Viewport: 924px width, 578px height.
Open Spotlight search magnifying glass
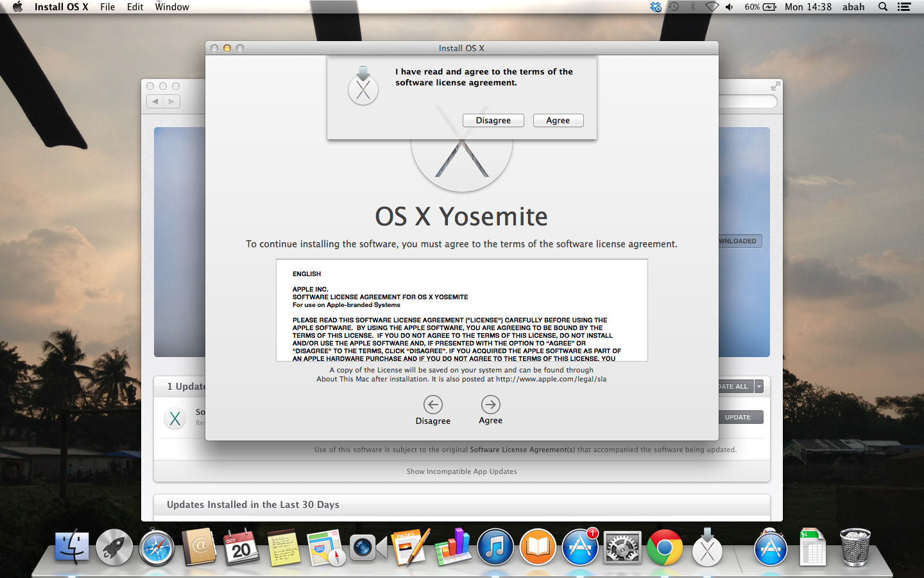(883, 7)
